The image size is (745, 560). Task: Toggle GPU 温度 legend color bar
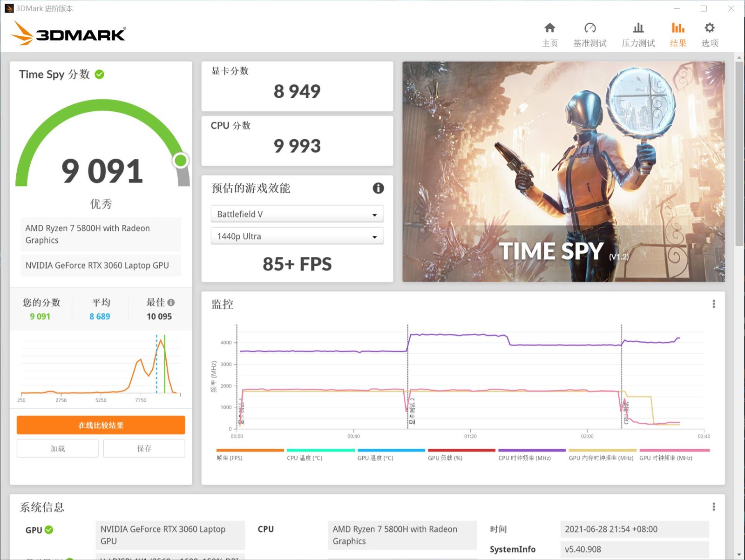(x=391, y=450)
